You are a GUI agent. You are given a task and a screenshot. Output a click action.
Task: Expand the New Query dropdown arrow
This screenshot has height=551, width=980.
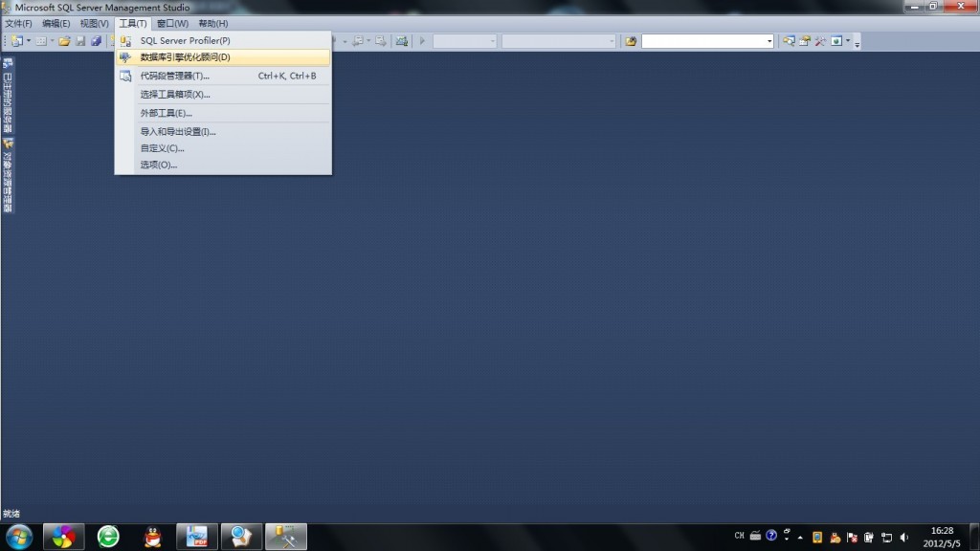coord(29,41)
